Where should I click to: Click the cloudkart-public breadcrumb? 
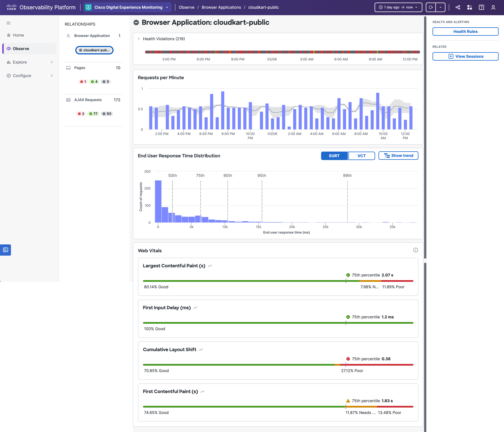coord(263,7)
